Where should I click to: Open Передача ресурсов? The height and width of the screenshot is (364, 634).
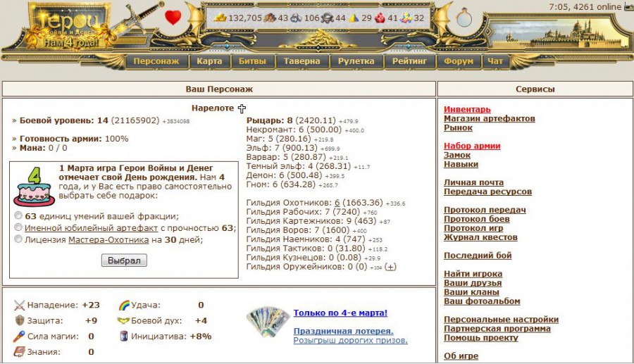click(x=487, y=192)
